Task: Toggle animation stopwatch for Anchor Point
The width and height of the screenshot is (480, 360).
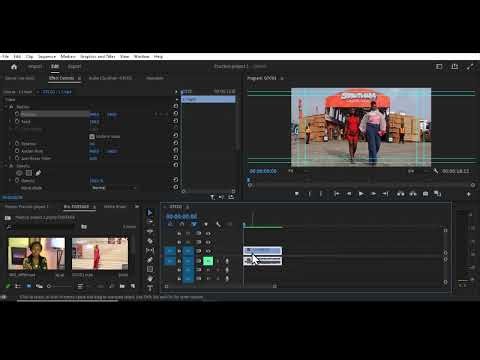Action: coord(17,151)
